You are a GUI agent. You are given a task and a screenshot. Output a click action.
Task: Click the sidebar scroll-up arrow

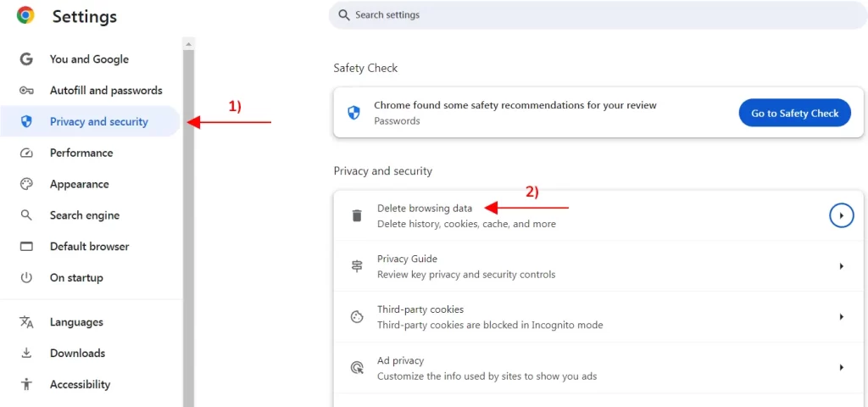coord(189,42)
